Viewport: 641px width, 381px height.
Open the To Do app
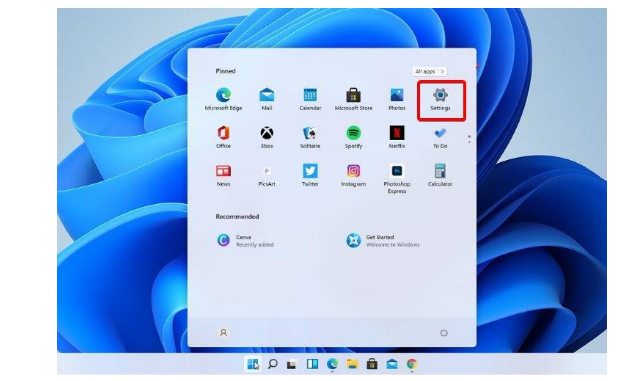coord(440,137)
